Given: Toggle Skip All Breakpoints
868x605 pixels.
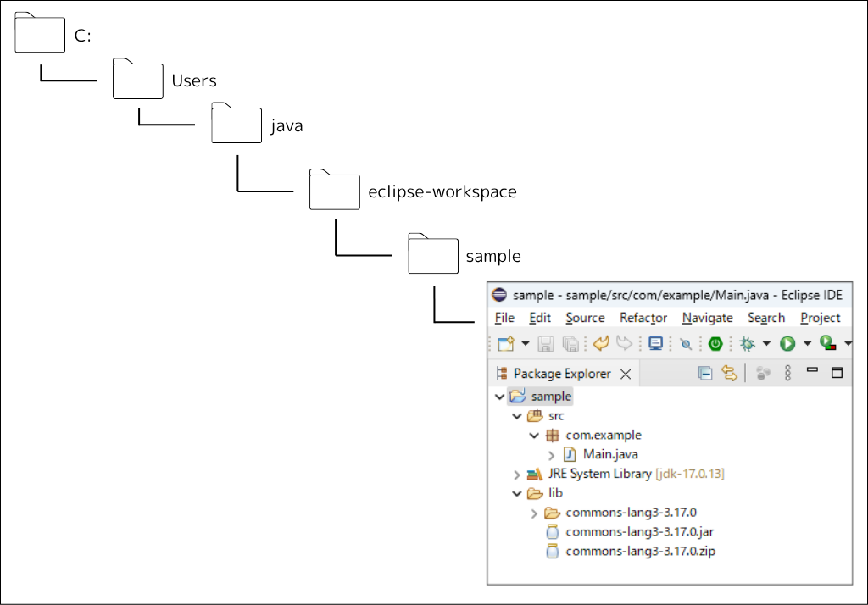Looking at the screenshot, I should coord(686,344).
